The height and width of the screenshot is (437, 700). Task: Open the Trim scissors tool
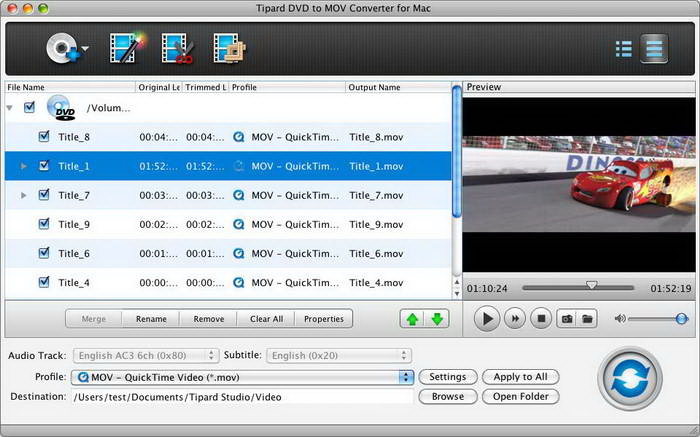tap(177, 48)
